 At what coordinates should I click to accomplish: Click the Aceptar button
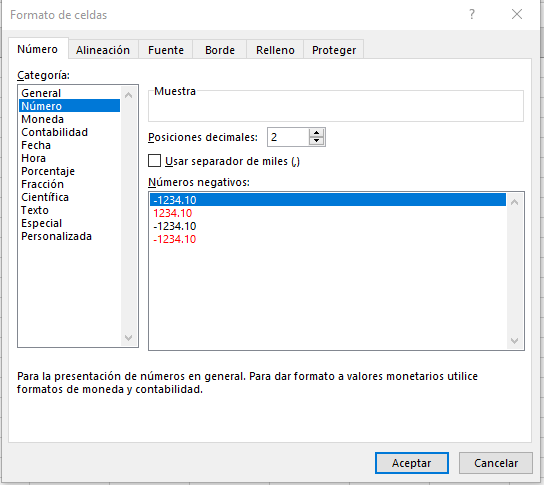[x=412, y=463]
